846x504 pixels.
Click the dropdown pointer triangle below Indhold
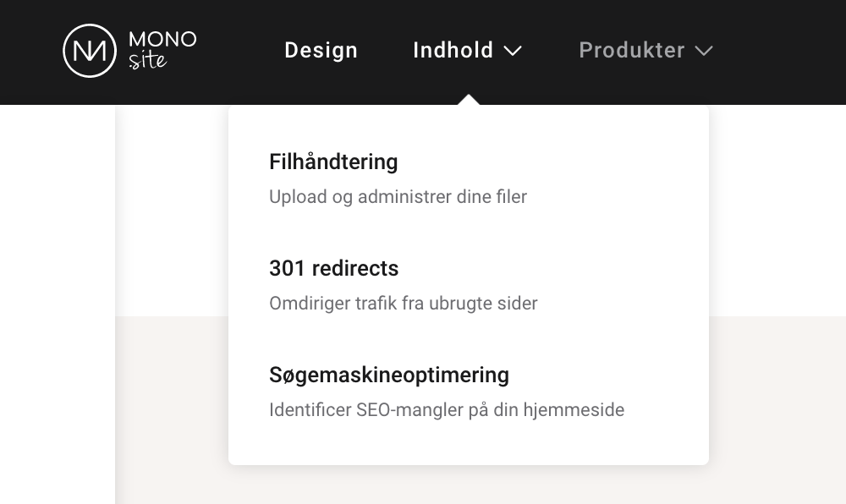[x=468, y=101]
